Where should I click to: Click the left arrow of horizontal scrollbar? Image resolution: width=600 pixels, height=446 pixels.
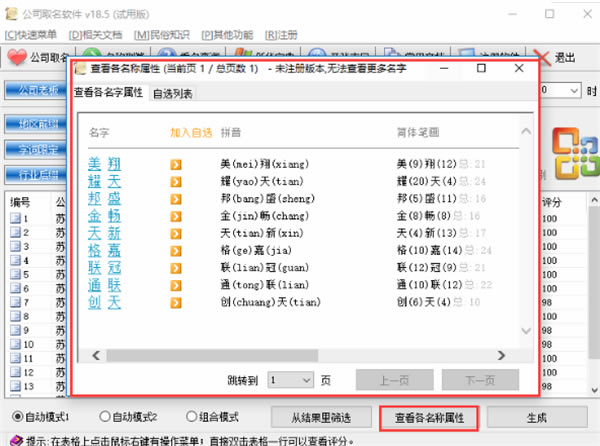pos(96,355)
